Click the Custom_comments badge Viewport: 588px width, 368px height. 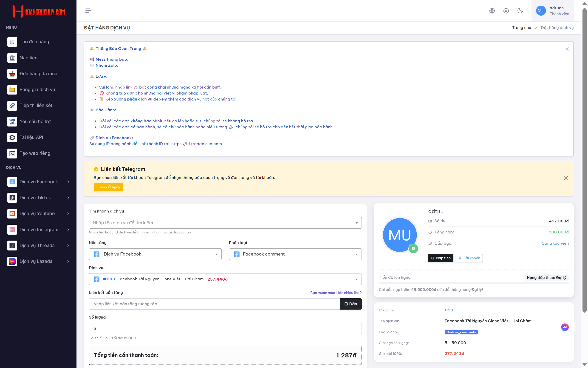tap(461, 332)
